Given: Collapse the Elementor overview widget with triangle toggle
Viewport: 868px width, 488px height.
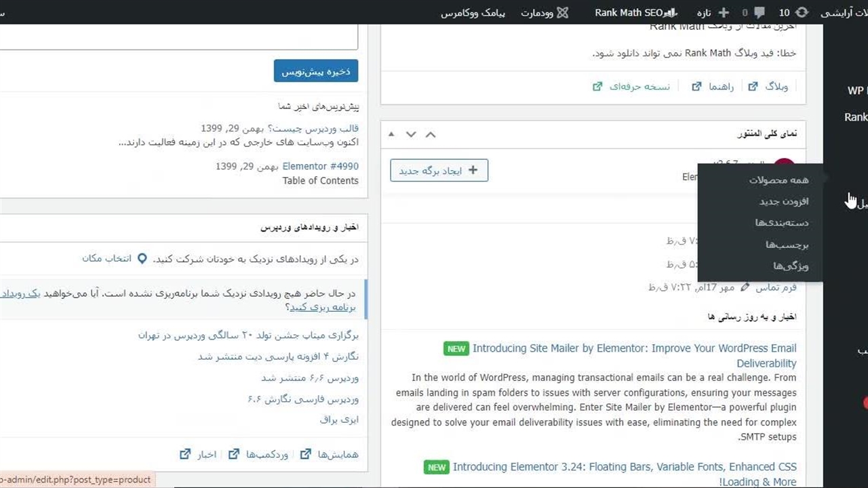Looking at the screenshot, I should pos(391,134).
